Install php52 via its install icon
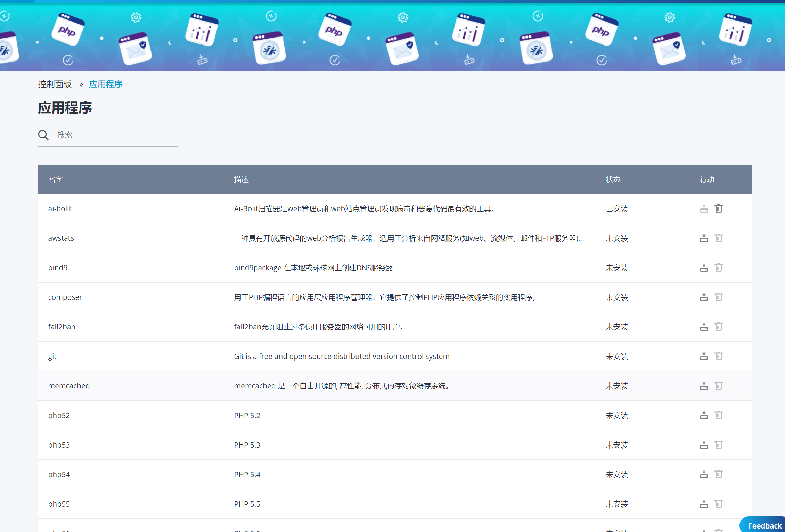Screen dimensions: 785x532 (x=704, y=415)
